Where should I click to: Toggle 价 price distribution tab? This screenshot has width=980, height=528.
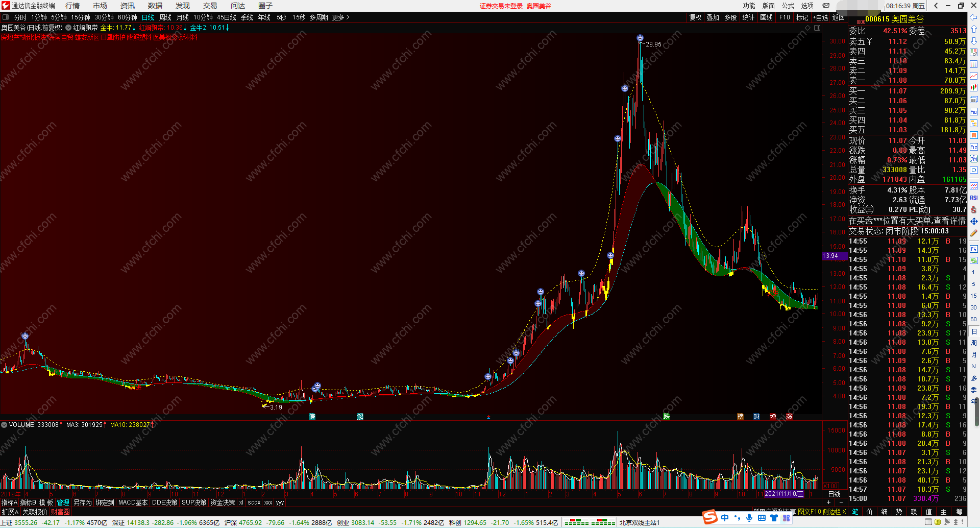pos(870,511)
